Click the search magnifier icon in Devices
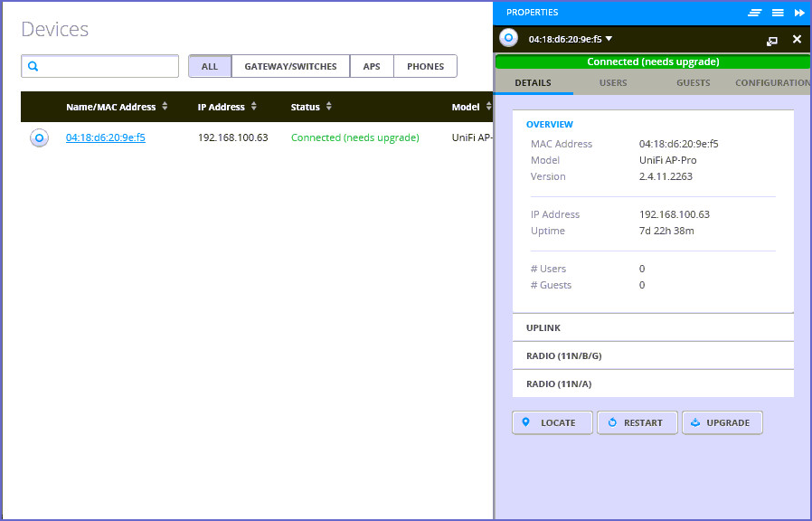The width and height of the screenshot is (812, 521). (33, 67)
